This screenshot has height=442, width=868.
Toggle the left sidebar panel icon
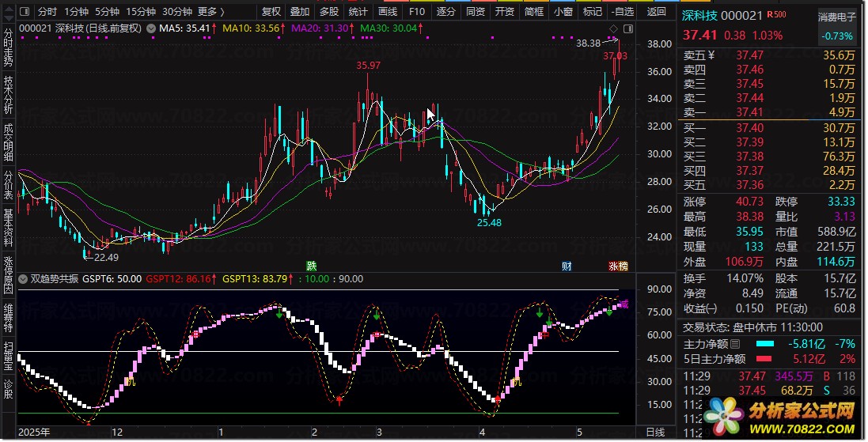click(25, 11)
